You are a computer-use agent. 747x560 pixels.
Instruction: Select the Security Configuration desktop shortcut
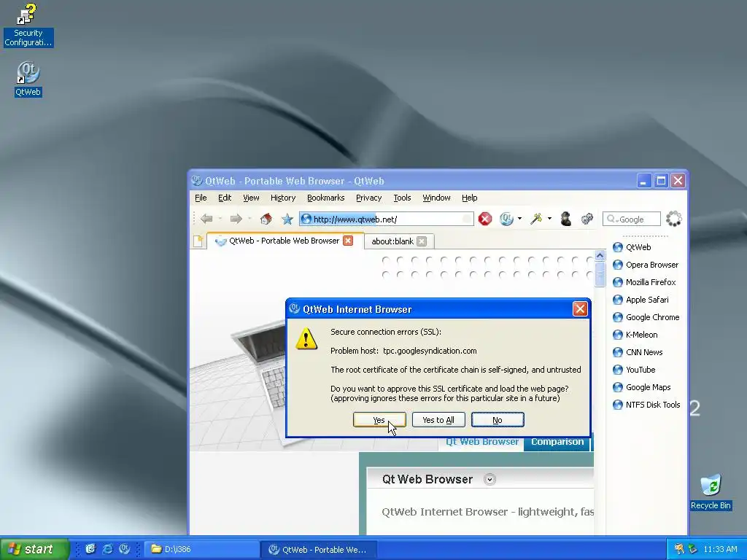pos(28,25)
